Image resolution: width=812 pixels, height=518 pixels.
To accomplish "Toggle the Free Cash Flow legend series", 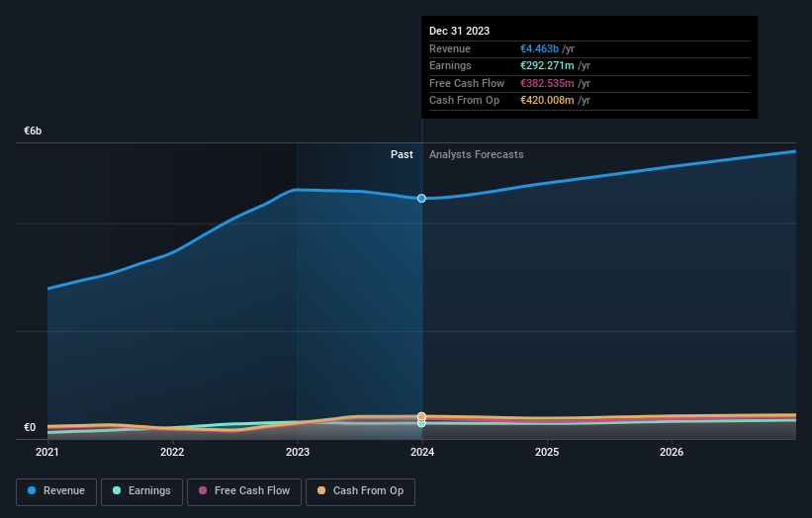I will coord(244,491).
